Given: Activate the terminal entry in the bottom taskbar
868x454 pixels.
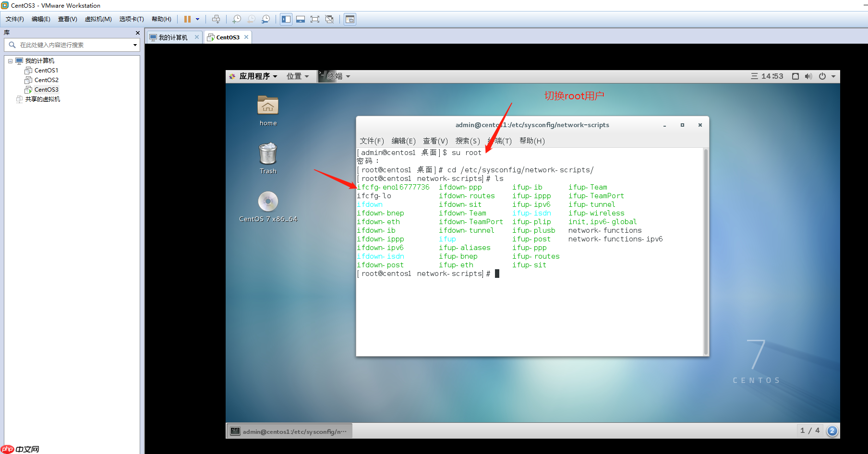Looking at the screenshot, I should coord(289,431).
